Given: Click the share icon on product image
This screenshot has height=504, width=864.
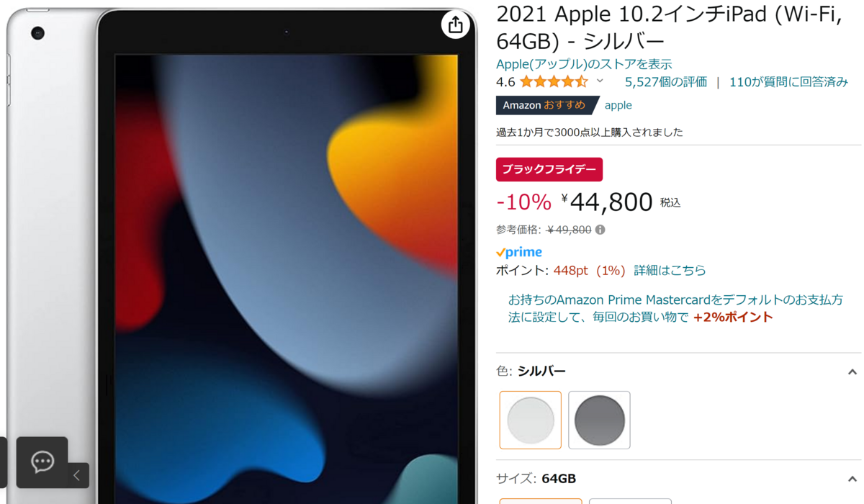Looking at the screenshot, I should click(x=455, y=25).
